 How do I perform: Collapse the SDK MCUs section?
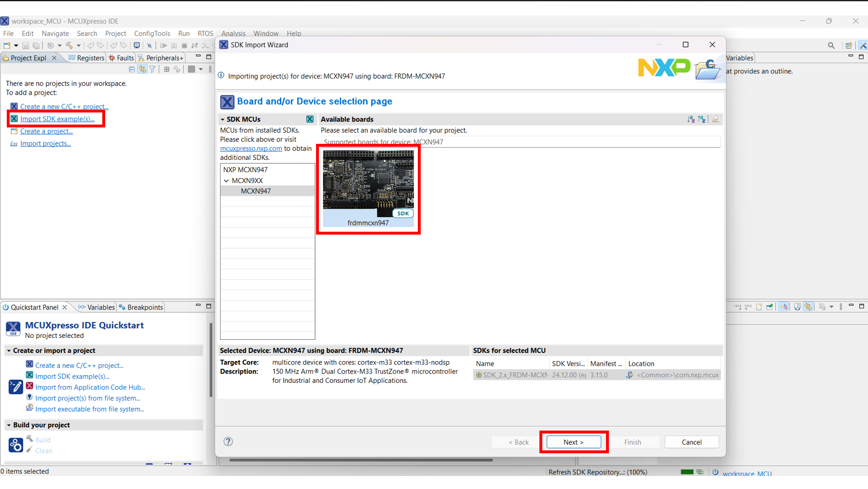tap(223, 119)
